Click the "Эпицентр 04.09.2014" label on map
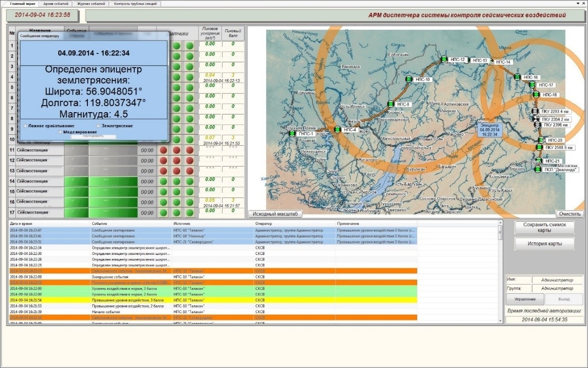 (x=489, y=130)
